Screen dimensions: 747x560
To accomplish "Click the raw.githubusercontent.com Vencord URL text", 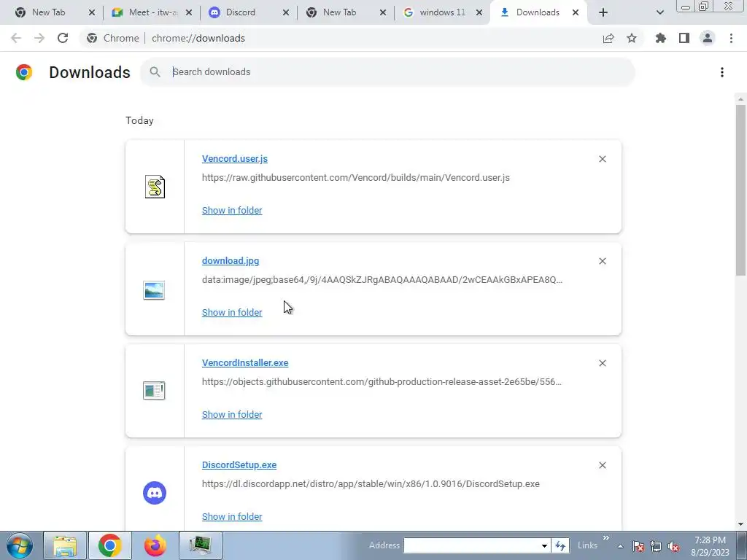I will coord(355,178).
